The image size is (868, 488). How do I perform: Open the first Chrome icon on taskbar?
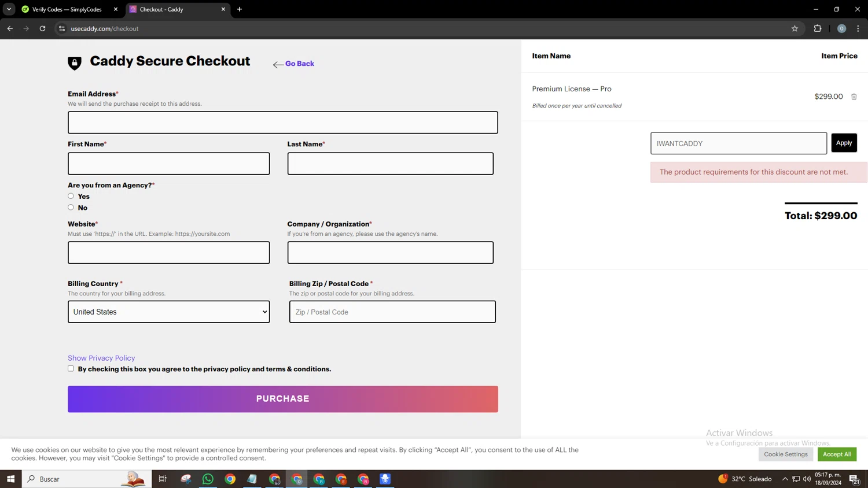tap(230, 479)
